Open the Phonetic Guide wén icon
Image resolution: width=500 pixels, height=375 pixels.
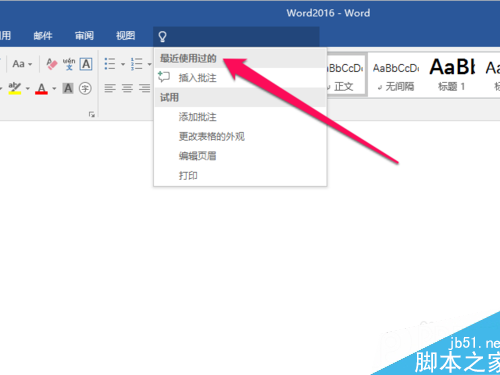point(69,64)
